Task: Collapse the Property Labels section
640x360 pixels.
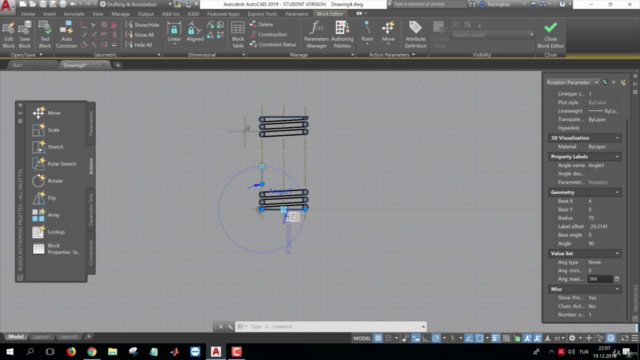Action: 617,157
